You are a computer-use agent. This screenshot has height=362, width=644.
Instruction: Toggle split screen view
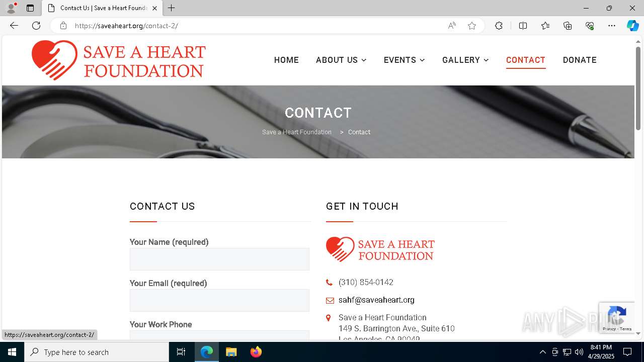[523, 26]
